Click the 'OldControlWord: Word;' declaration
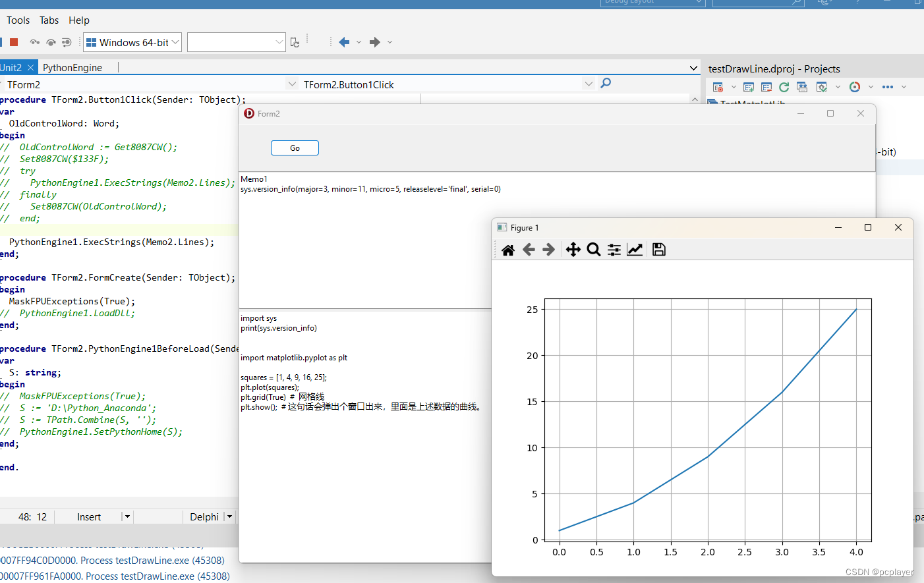 [x=64, y=123]
